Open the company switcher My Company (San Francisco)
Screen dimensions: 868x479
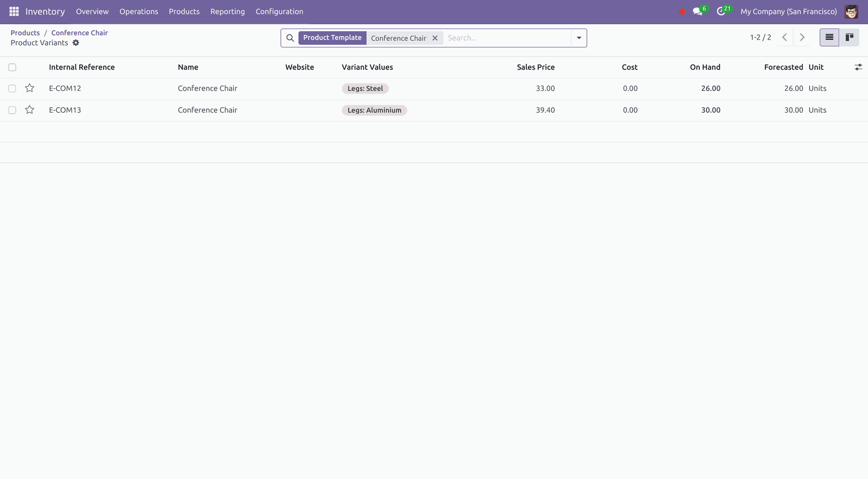pyautogui.click(x=788, y=11)
